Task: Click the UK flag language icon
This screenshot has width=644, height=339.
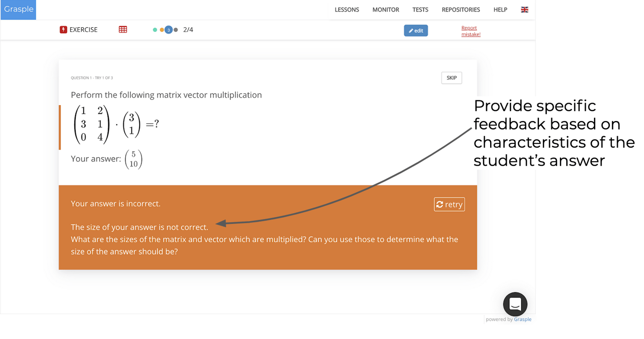Action: 525,9
